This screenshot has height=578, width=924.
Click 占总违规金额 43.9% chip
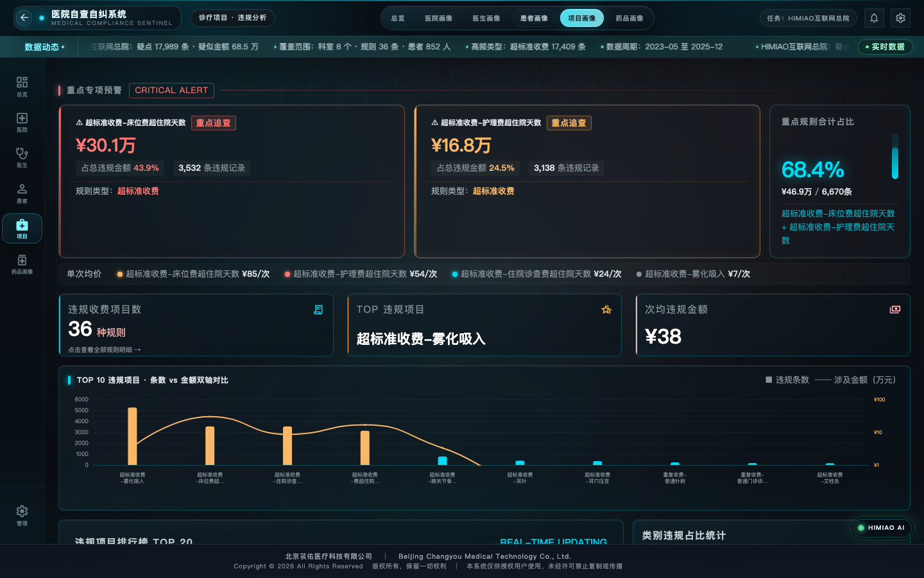(120, 168)
